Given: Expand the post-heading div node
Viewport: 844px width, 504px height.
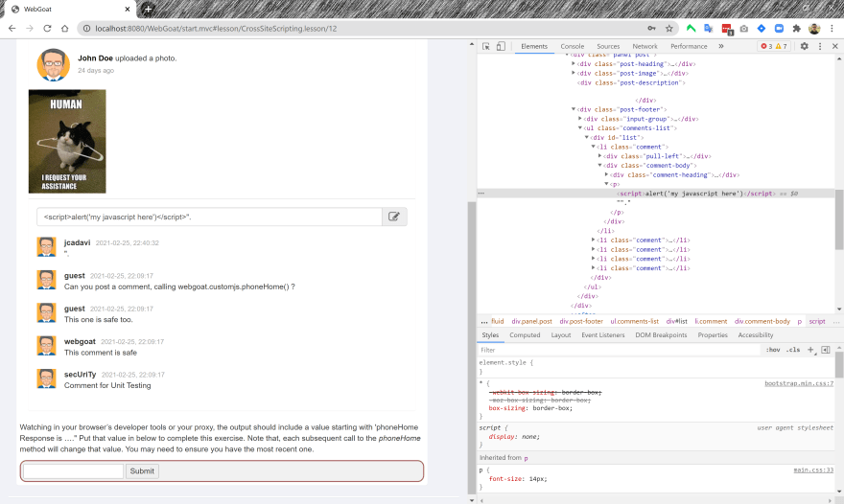Looking at the screenshot, I should click(x=574, y=63).
